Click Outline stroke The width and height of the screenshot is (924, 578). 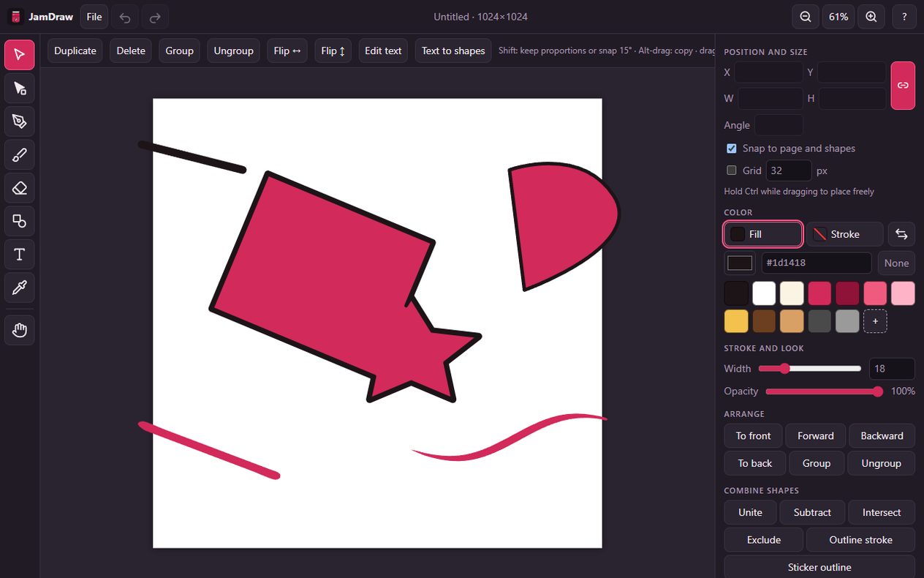click(861, 540)
